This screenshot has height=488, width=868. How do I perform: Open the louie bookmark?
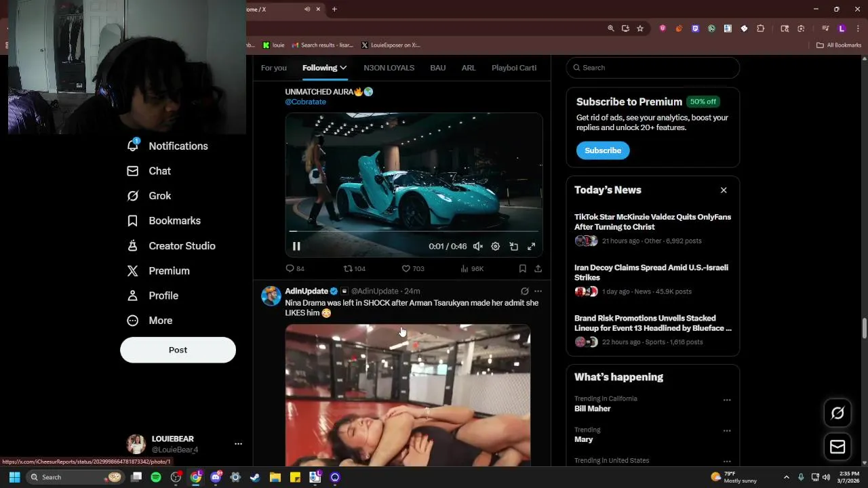[273, 45]
